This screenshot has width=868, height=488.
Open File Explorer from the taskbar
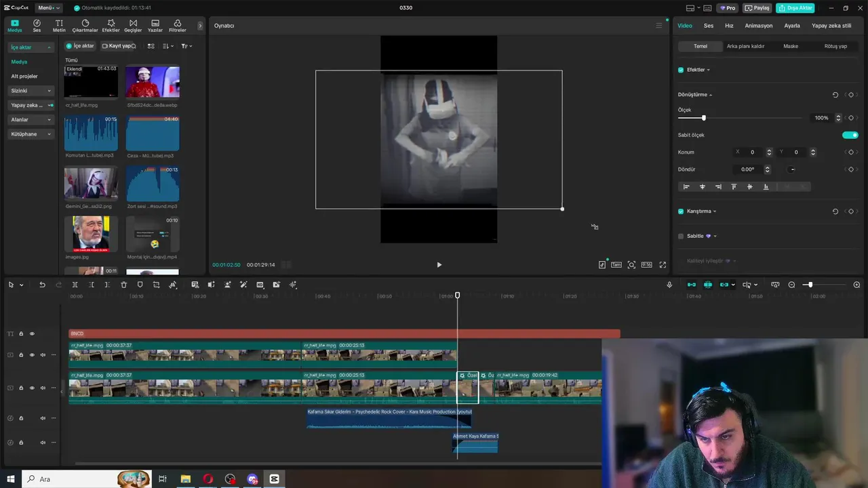tap(185, 479)
